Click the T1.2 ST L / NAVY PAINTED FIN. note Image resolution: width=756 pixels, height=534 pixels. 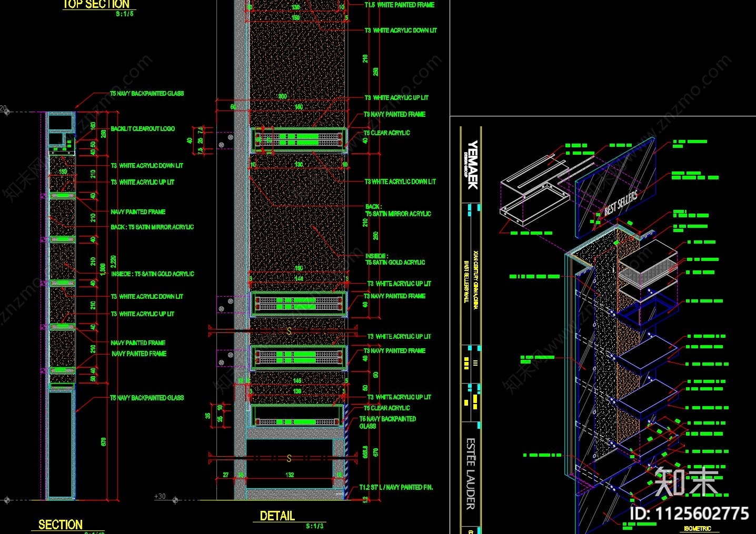pos(396,488)
